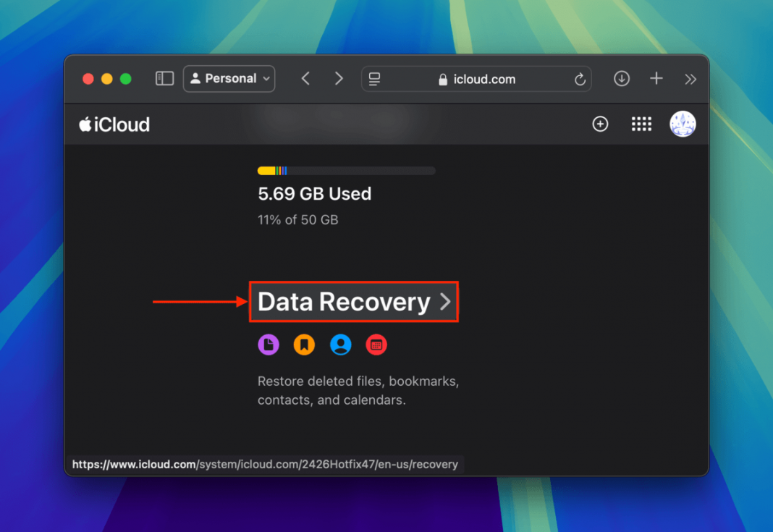Select the blue Contacts recovery icon

pyautogui.click(x=340, y=345)
